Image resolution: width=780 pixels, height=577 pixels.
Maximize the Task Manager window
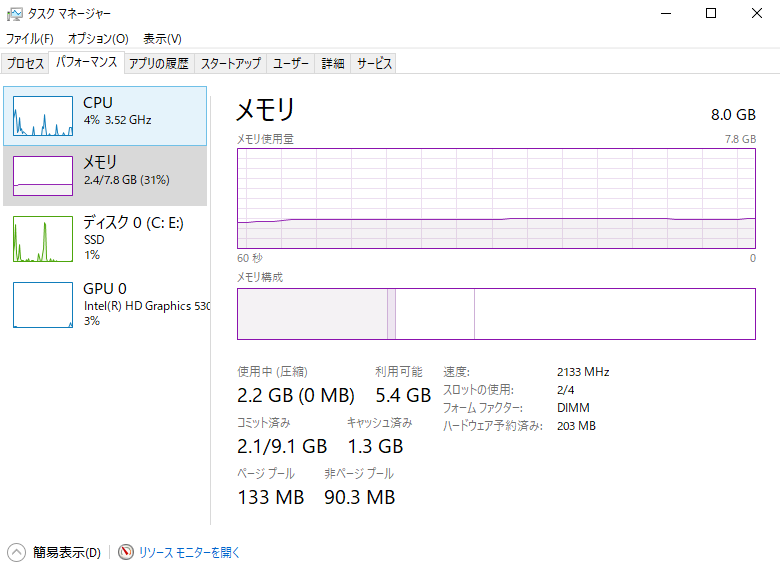coord(711,13)
